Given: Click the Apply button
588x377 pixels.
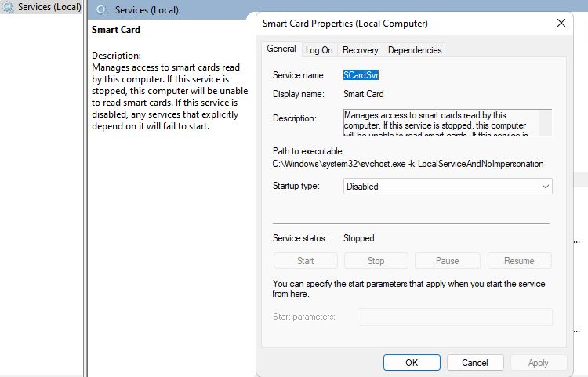Looking at the screenshot, I should point(539,363).
